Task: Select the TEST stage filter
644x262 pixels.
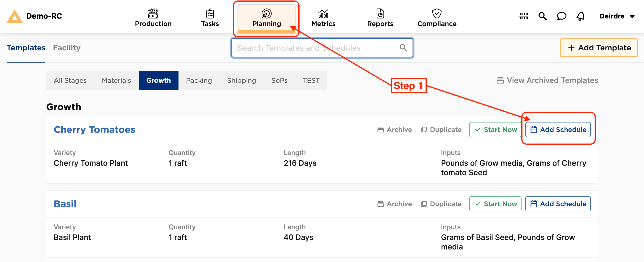Action: tap(311, 80)
